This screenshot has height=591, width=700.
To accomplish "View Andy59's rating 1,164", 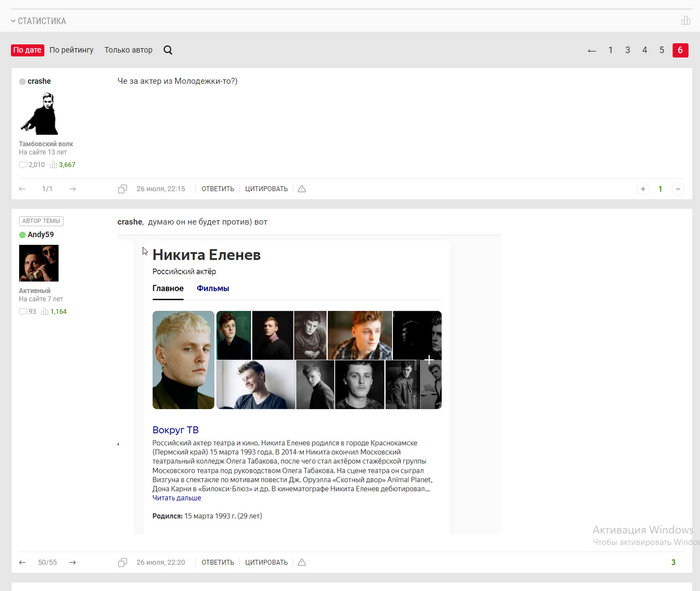I will pyautogui.click(x=54, y=312).
